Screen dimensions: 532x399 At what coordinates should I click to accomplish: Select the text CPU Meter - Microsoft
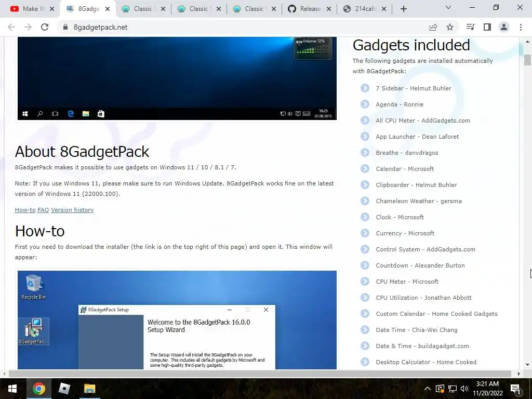[407, 282]
